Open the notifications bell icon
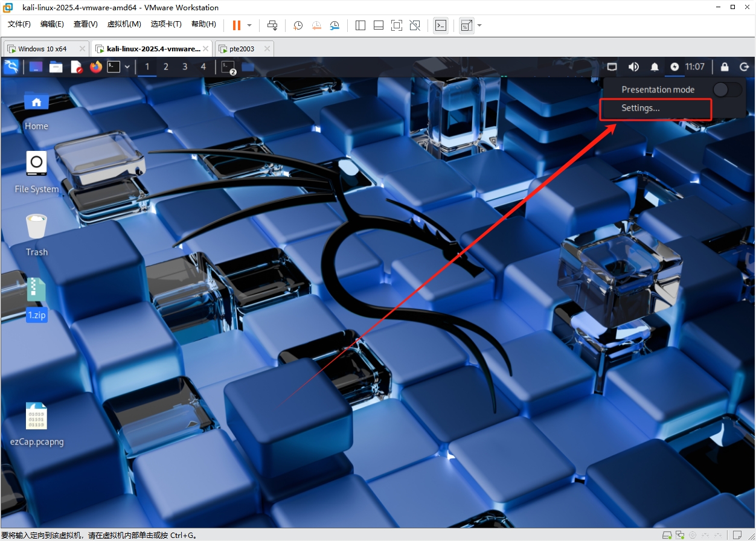This screenshot has height=541, width=756. (655, 67)
